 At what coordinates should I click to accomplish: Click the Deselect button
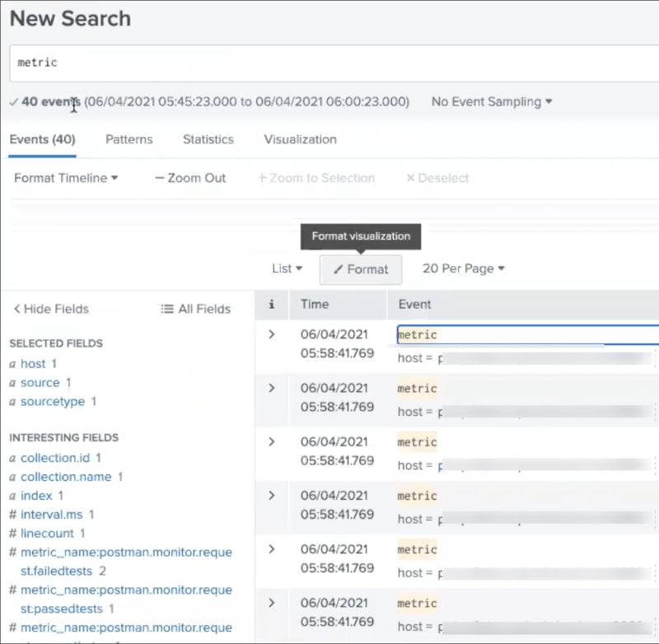coord(437,178)
